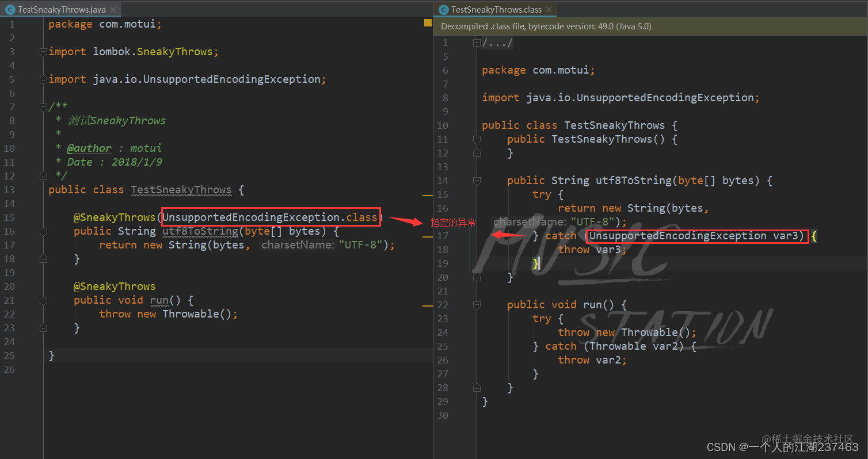Screen dimensions: 868x459
Task: Click the UnsupportedEncodingException import in the .java file
Action: tap(187, 79)
